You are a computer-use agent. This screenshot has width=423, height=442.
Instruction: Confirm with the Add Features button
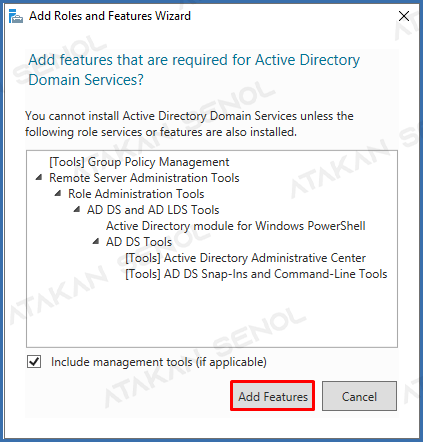(273, 396)
